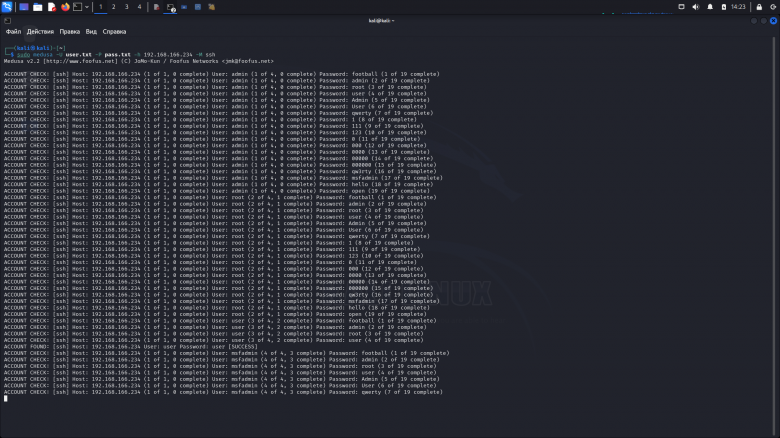Switch to workspace 2
Image resolution: width=780 pixels, height=438 pixels.
pos(113,7)
